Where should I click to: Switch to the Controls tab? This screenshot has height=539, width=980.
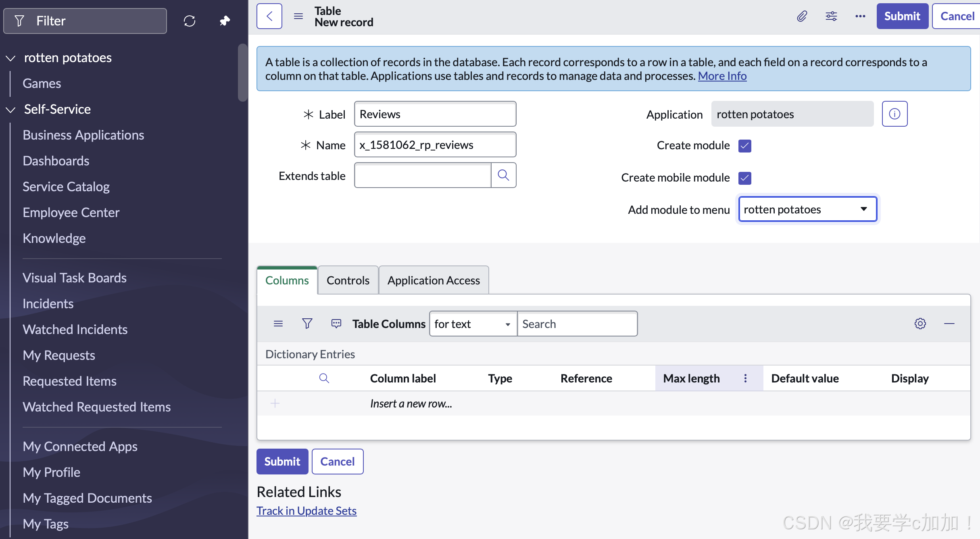tap(348, 280)
